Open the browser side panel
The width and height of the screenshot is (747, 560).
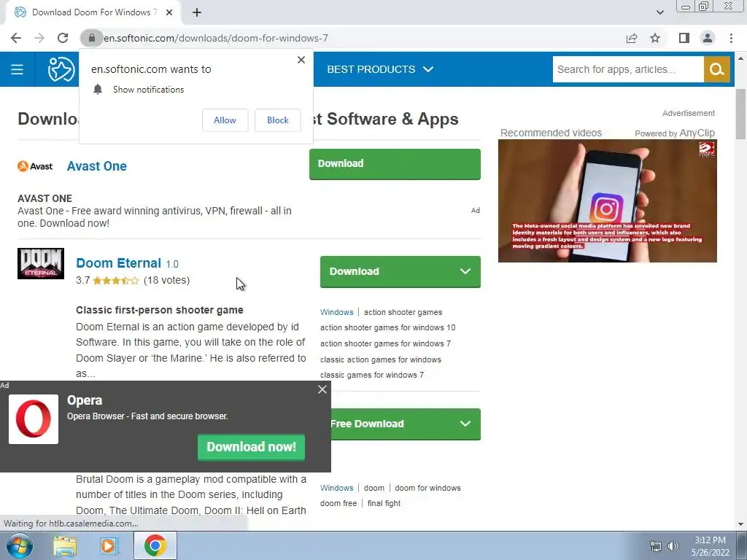tap(684, 38)
